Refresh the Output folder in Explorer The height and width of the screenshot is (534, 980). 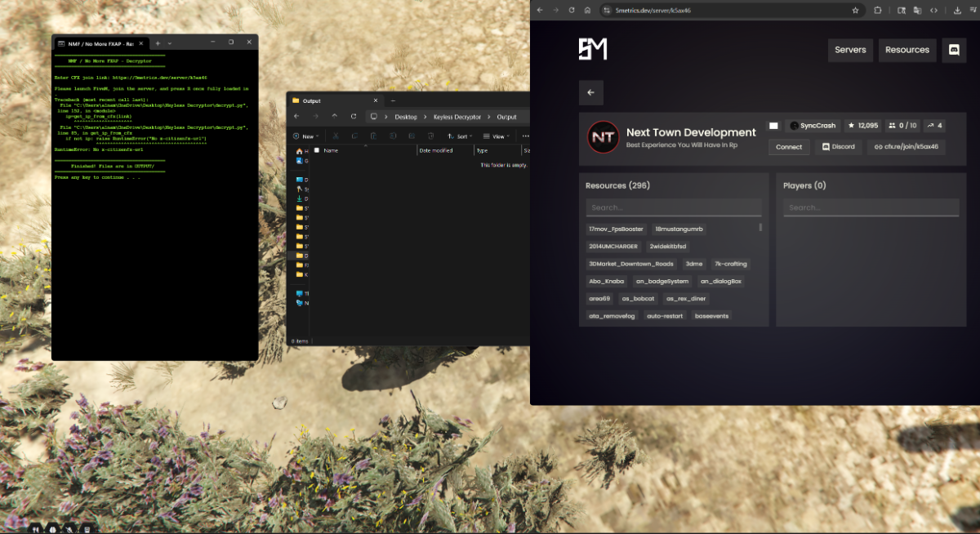click(x=354, y=117)
